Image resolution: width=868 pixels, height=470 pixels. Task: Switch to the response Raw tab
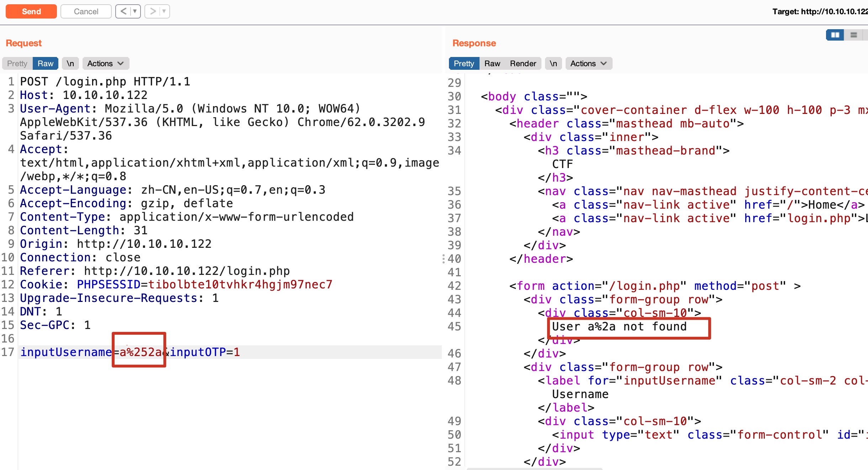pyautogui.click(x=492, y=63)
